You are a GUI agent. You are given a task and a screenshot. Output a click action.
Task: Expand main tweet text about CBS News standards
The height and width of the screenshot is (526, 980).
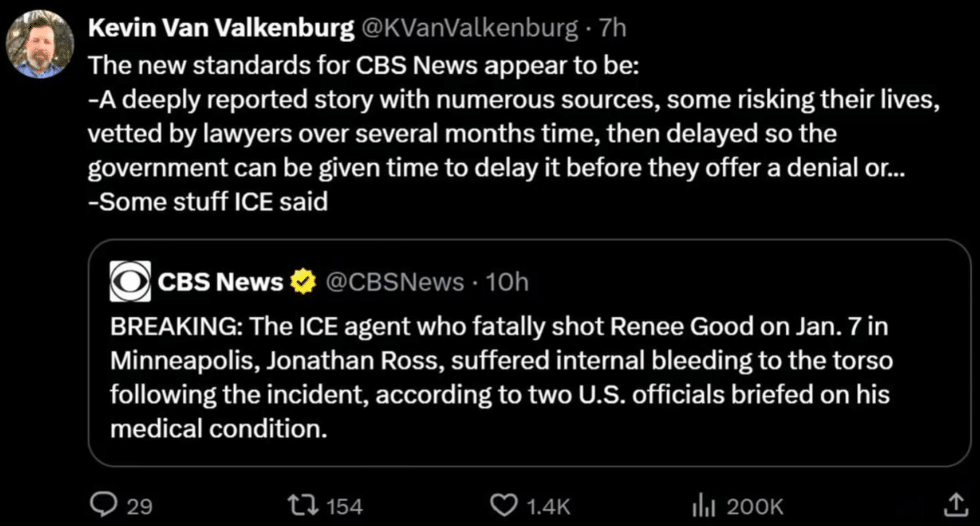[513, 133]
